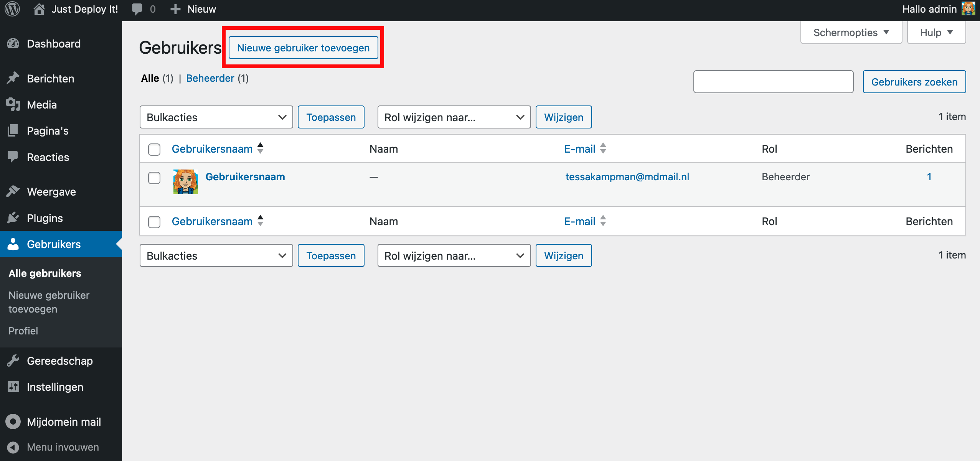Click the user search input field
Image resolution: width=980 pixels, height=461 pixels.
click(773, 82)
